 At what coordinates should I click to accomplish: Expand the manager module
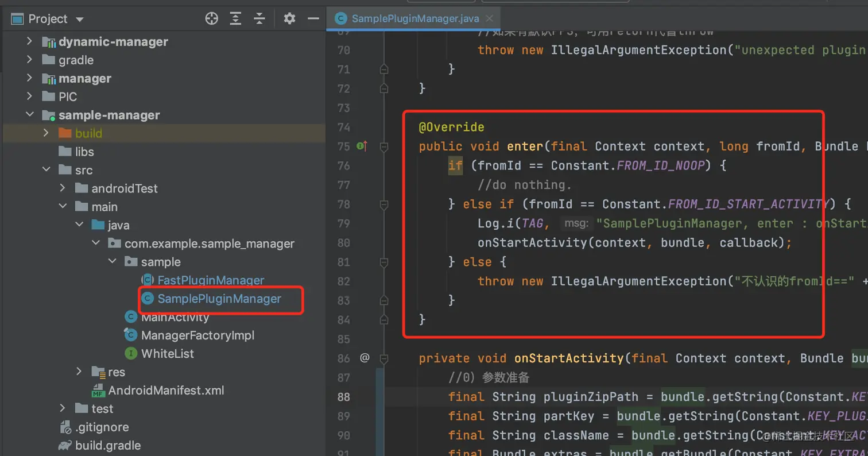pos(29,79)
